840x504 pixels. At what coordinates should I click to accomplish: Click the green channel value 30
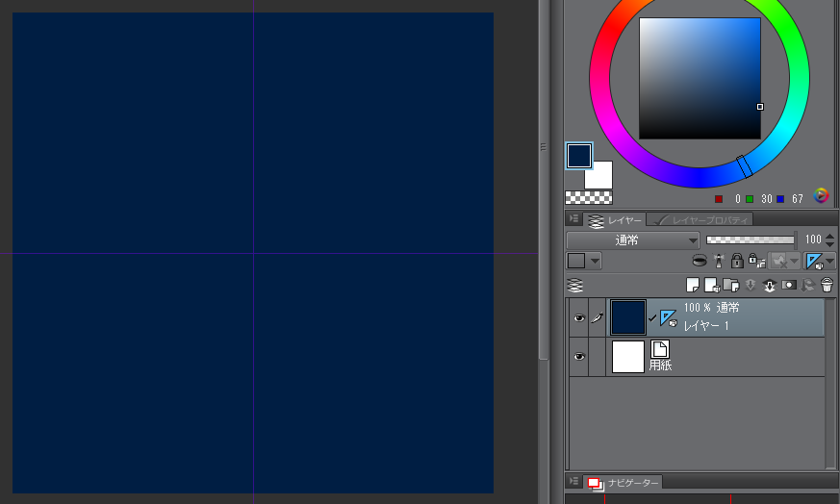(767, 199)
